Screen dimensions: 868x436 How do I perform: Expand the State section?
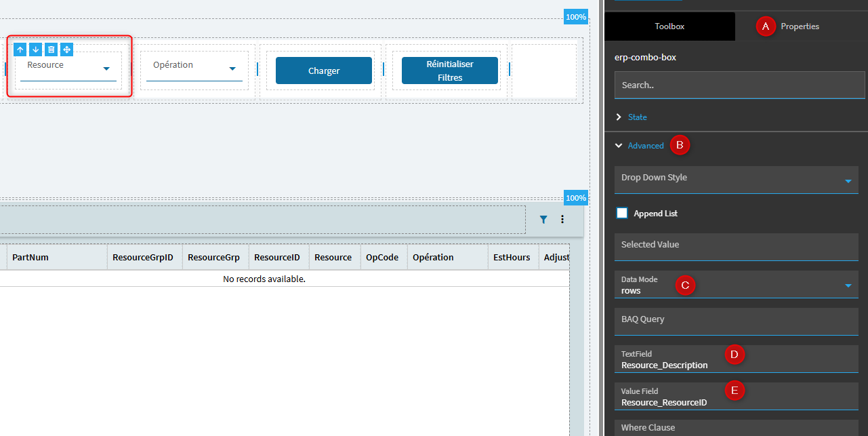[637, 117]
